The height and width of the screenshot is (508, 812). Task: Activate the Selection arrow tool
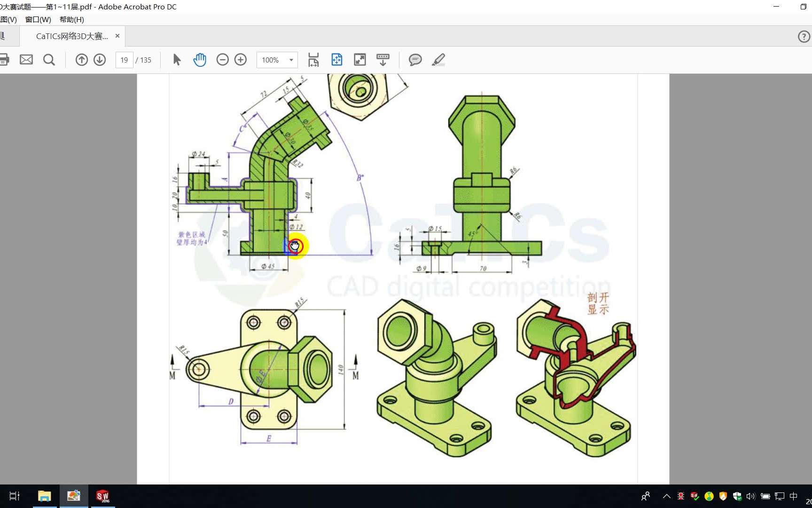(x=176, y=60)
